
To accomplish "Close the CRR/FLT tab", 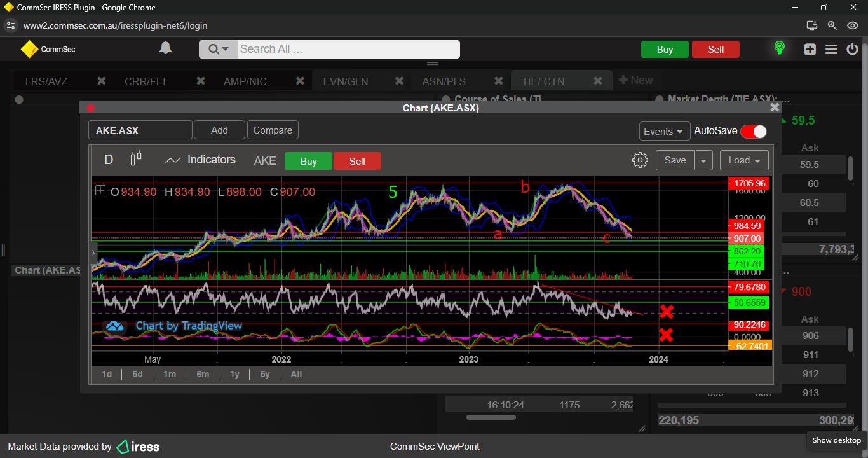I will [x=201, y=81].
